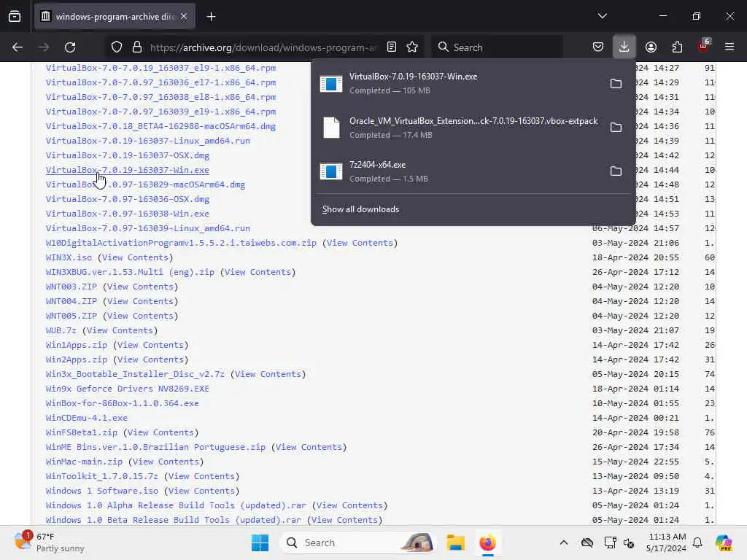This screenshot has height=560, width=747.
Task: Open Win1Apps.zip link
Action: click(76, 345)
